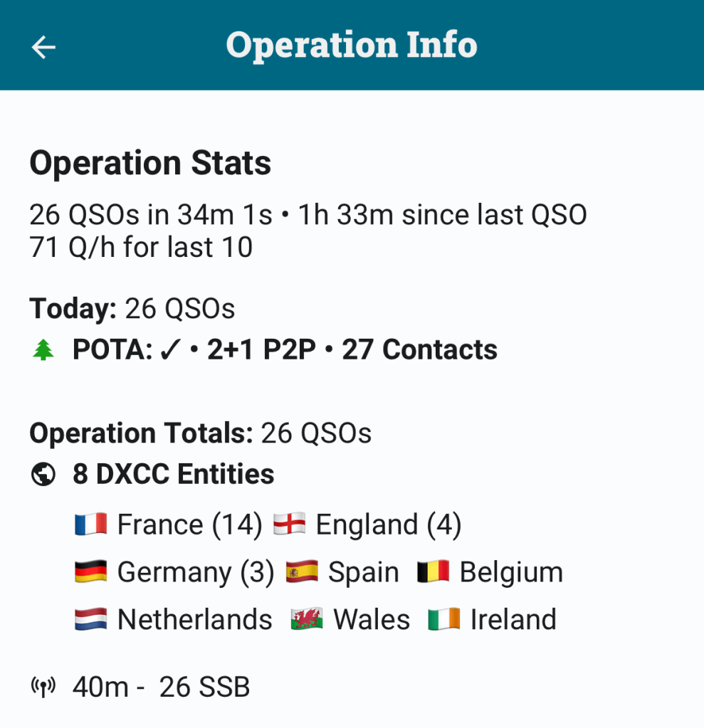Tap the 8 DXCC Entities label
The image size is (704, 728).
coord(173,475)
